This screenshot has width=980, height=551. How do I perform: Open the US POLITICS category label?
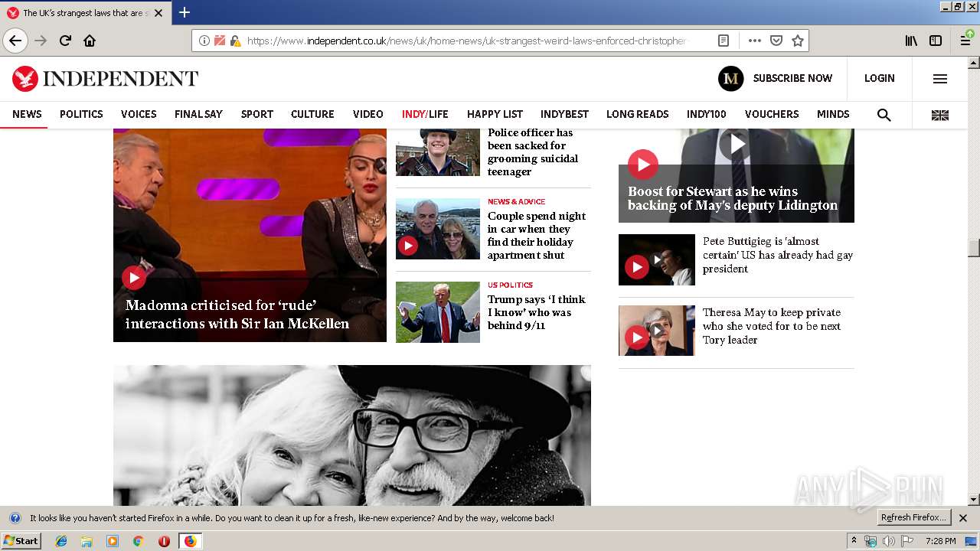(511, 285)
